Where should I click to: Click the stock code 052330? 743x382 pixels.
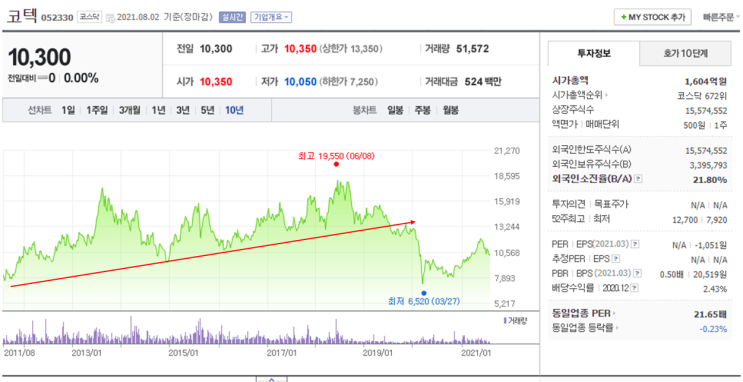tap(57, 18)
